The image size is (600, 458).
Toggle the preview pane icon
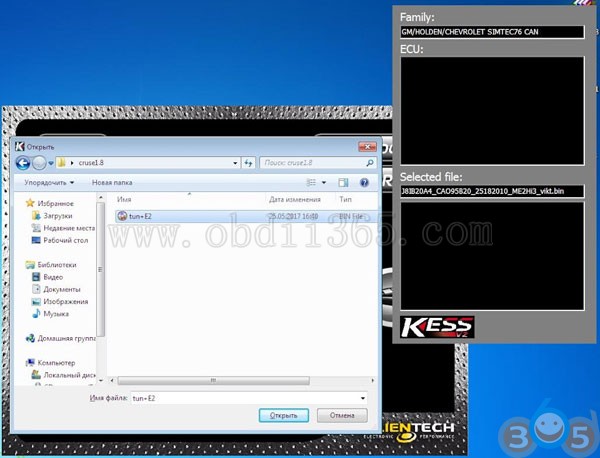pos(343,183)
